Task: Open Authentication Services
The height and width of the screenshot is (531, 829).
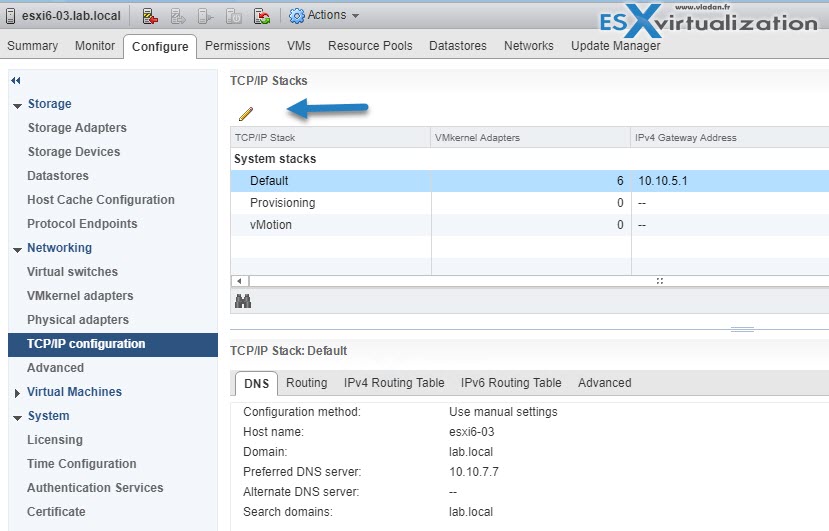Action: tap(95, 488)
